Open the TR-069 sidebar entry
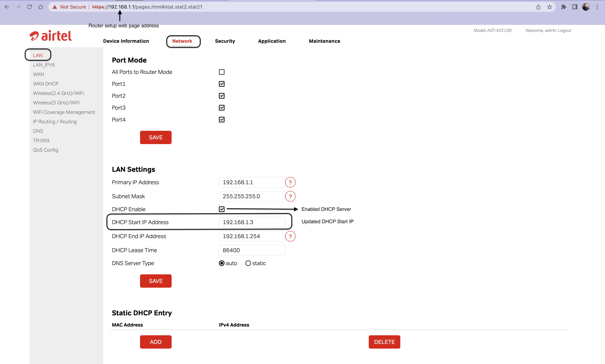This screenshot has width=605, height=364. tap(41, 141)
